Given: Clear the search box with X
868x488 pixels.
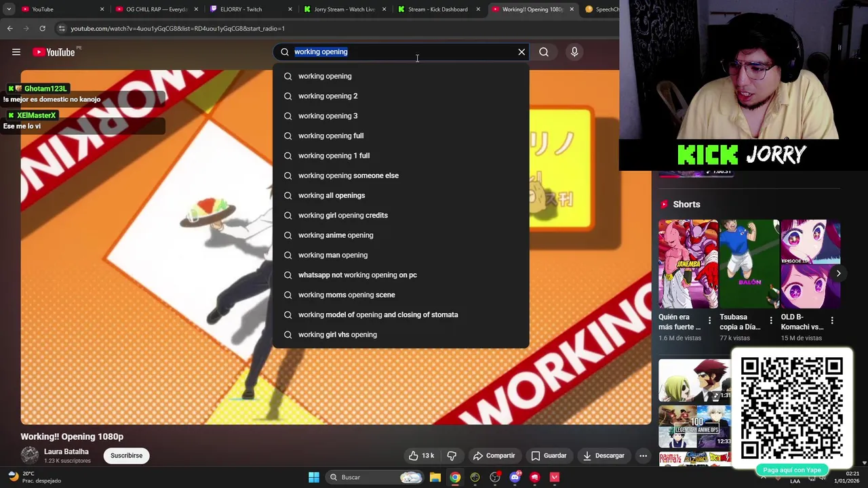Looking at the screenshot, I should point(521,52).
